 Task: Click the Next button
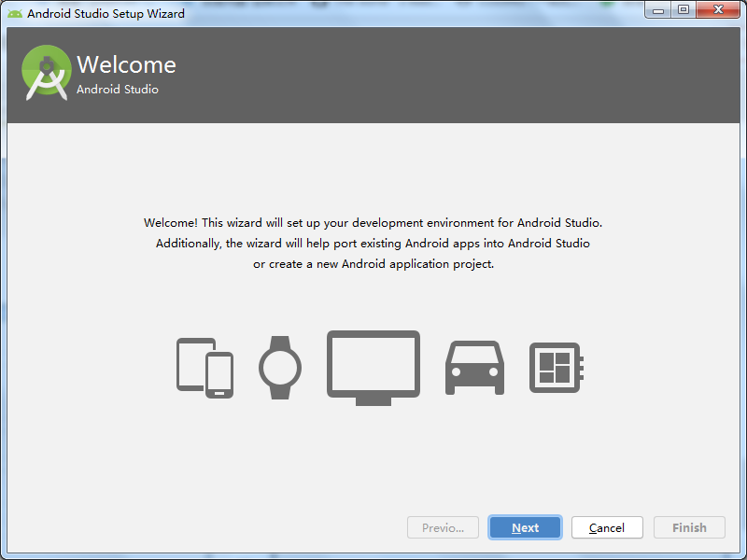[525, 527]
